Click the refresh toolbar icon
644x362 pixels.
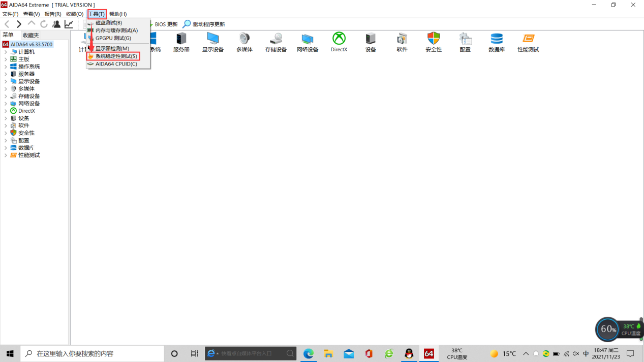pos(44,24)
